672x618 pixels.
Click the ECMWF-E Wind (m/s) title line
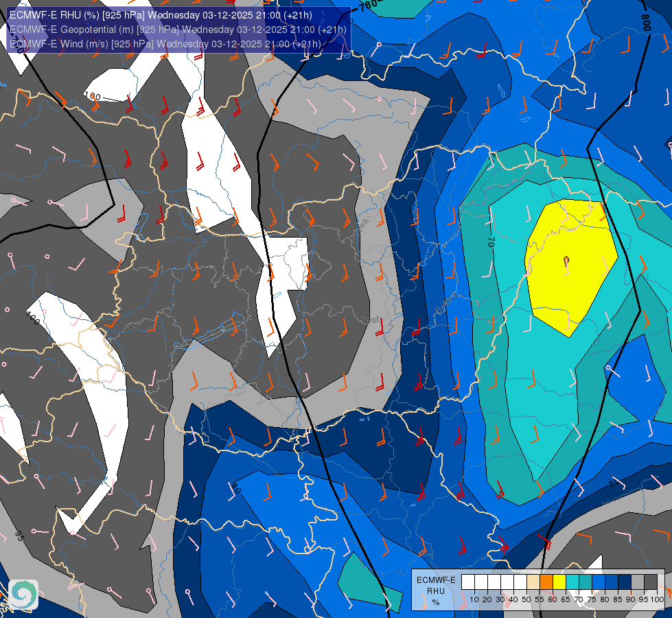pyautogui.click(x=165, y=44)
